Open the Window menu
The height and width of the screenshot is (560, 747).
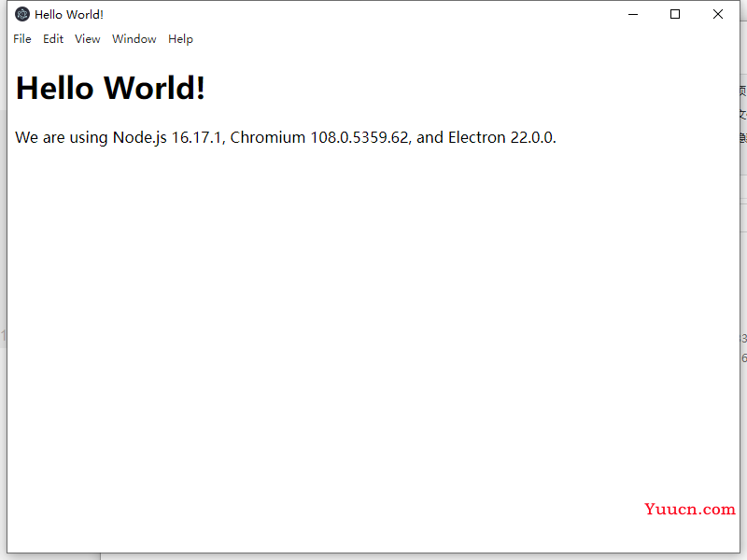pos(134,39)
